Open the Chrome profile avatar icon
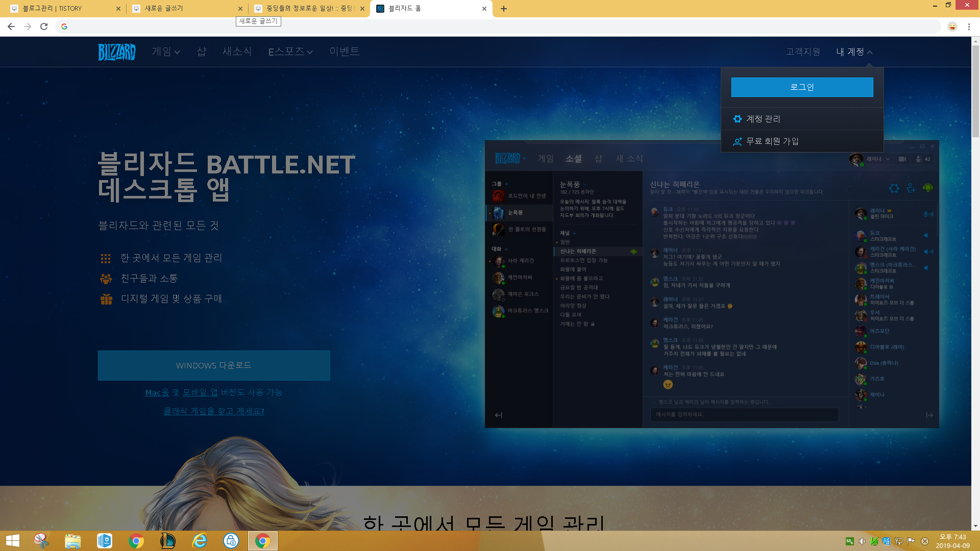Viewport: 980px width, 551px height. [952, 27]
